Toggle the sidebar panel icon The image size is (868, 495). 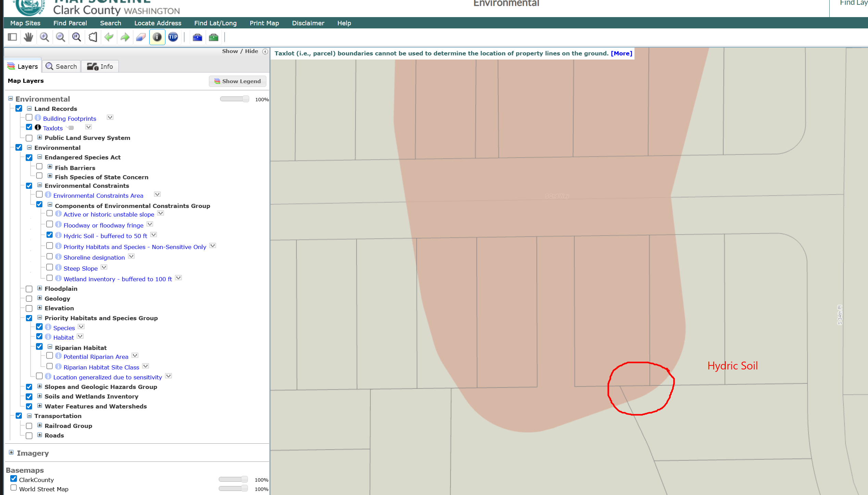(12, 37)
